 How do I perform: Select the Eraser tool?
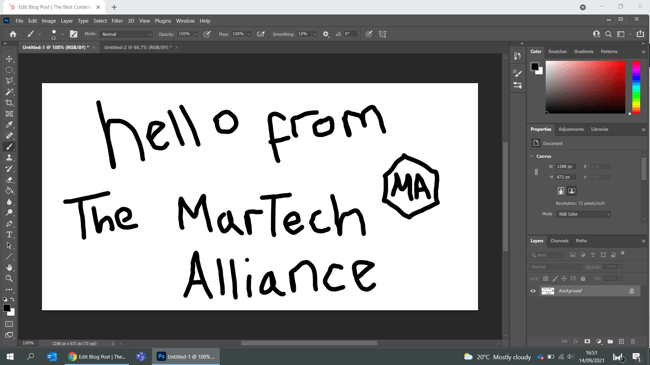click(9, 180)
